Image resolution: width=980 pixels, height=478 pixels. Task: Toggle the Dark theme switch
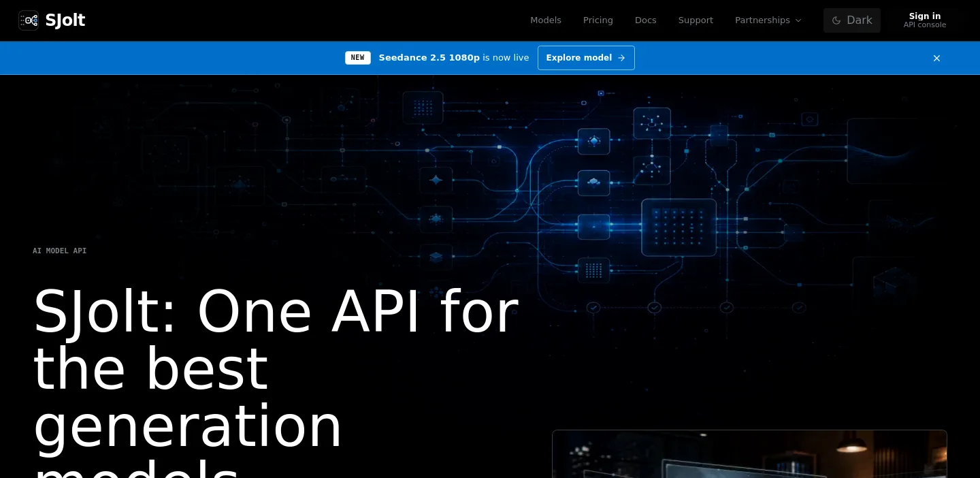pyautogui.click(x=852, y=20)
